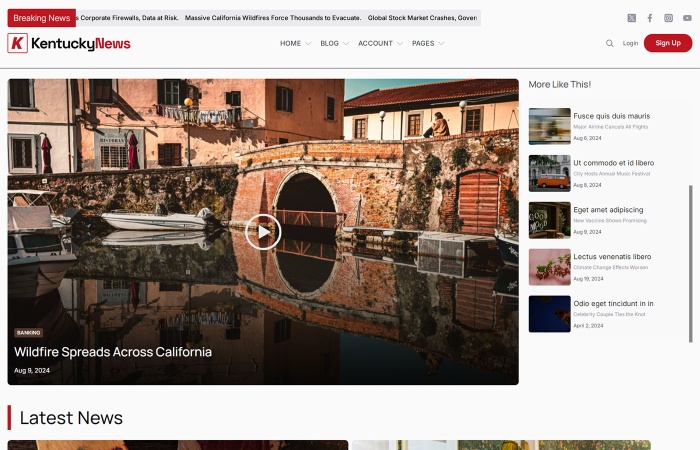This screenshot has height=450, width=700.
Task: Open the Lectus venenatis libero thumbnail
Action: (x=550, y=267)
